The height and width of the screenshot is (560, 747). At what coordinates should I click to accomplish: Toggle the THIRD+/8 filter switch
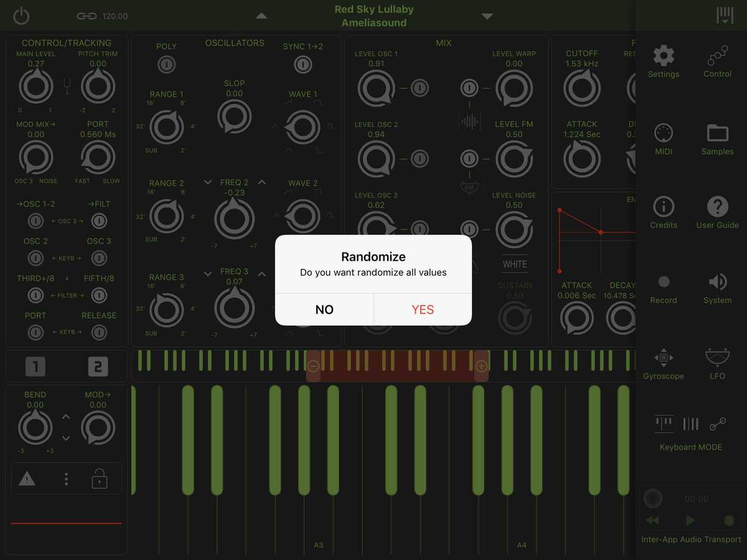pyautogui.click(x=35, y=295)
